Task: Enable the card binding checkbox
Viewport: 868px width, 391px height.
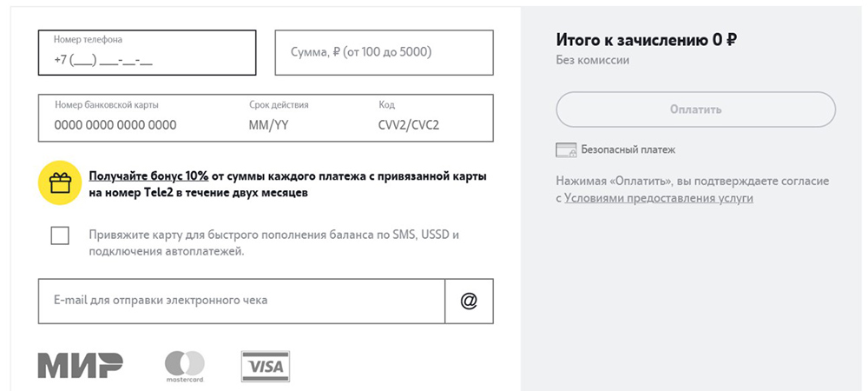Action: coord(60,235)
